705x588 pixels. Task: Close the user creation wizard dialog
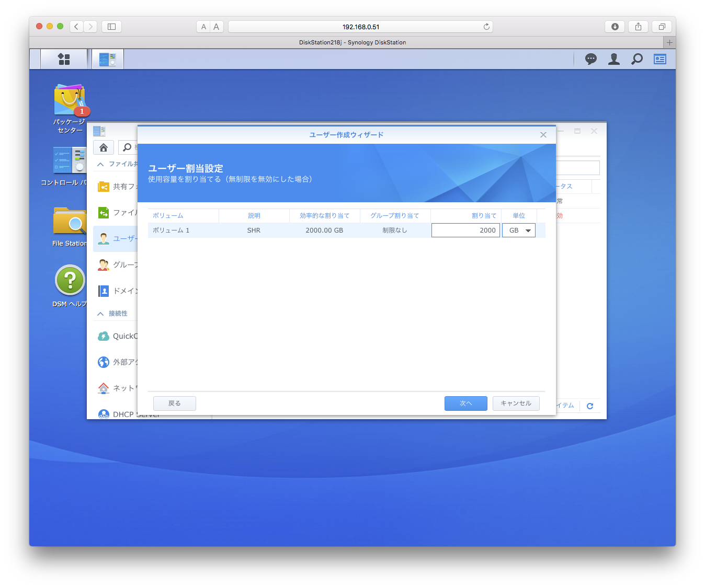543,135
